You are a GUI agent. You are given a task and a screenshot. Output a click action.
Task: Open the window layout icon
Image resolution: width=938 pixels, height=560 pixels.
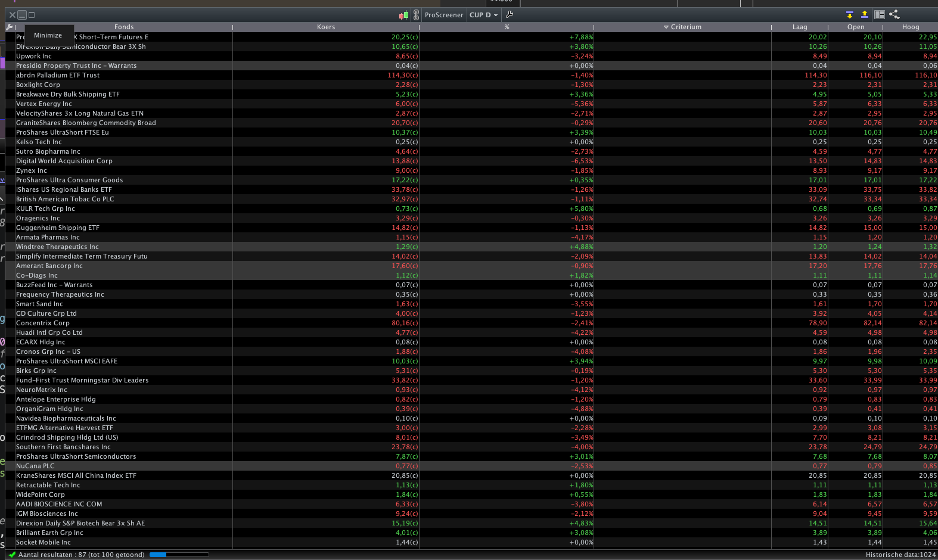880,15
